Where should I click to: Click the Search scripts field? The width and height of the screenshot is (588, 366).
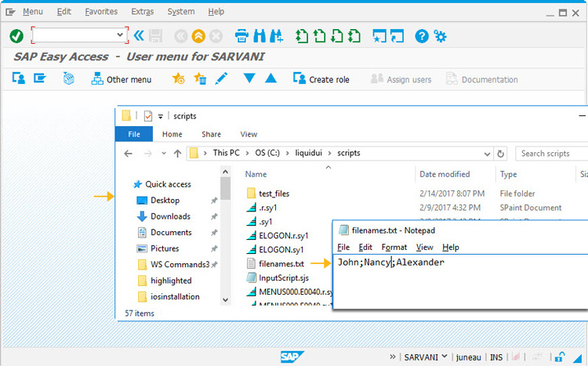click(x=551, y=154)
